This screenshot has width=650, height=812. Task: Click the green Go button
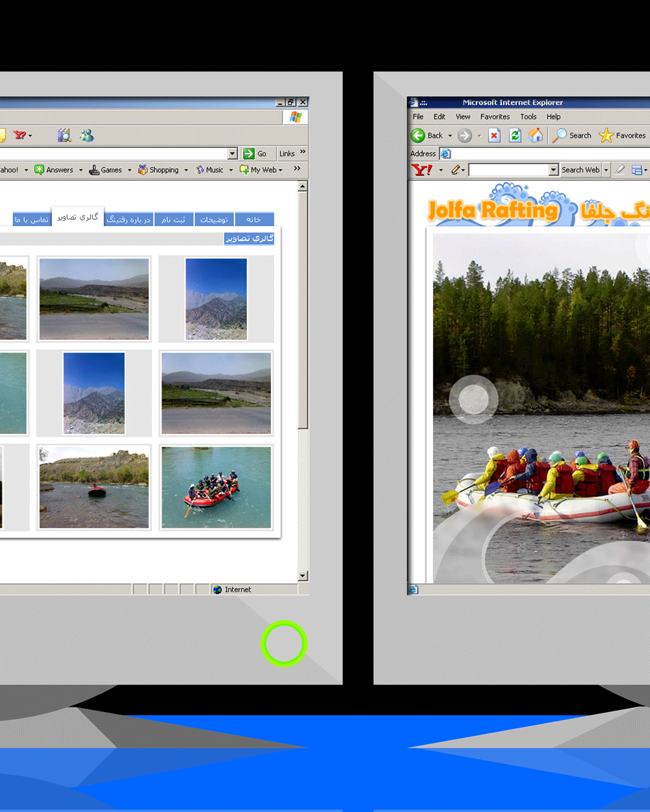coord(255,154)
